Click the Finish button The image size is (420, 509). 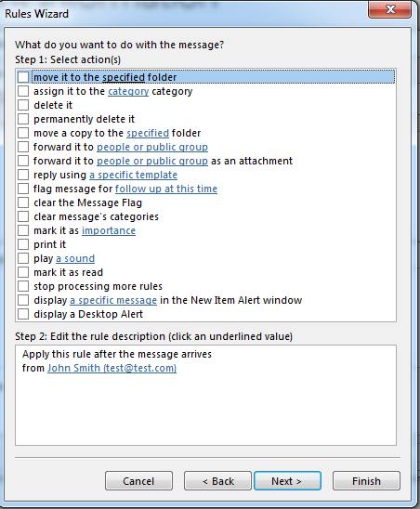pyautogui.click(x=366, y=481)
